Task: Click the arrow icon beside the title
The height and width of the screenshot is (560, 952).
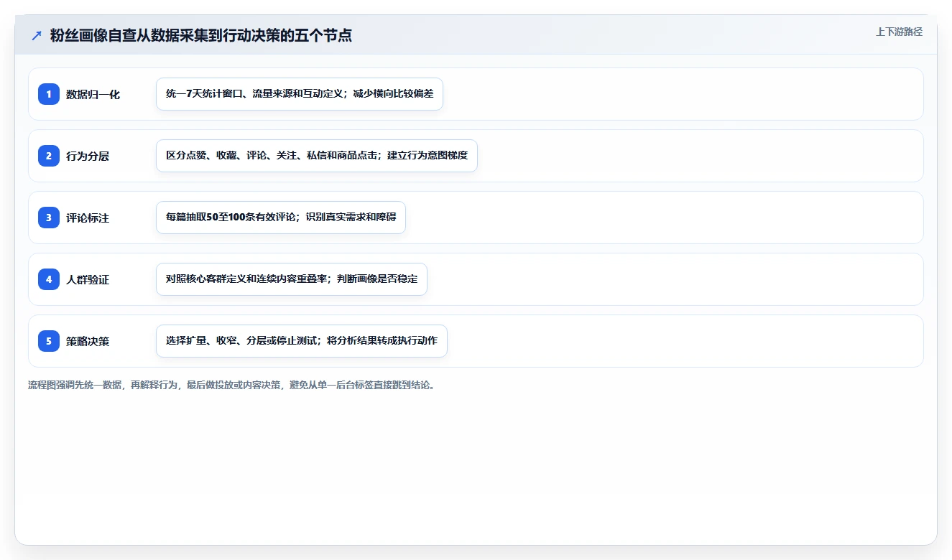Action: pos(37,35)
